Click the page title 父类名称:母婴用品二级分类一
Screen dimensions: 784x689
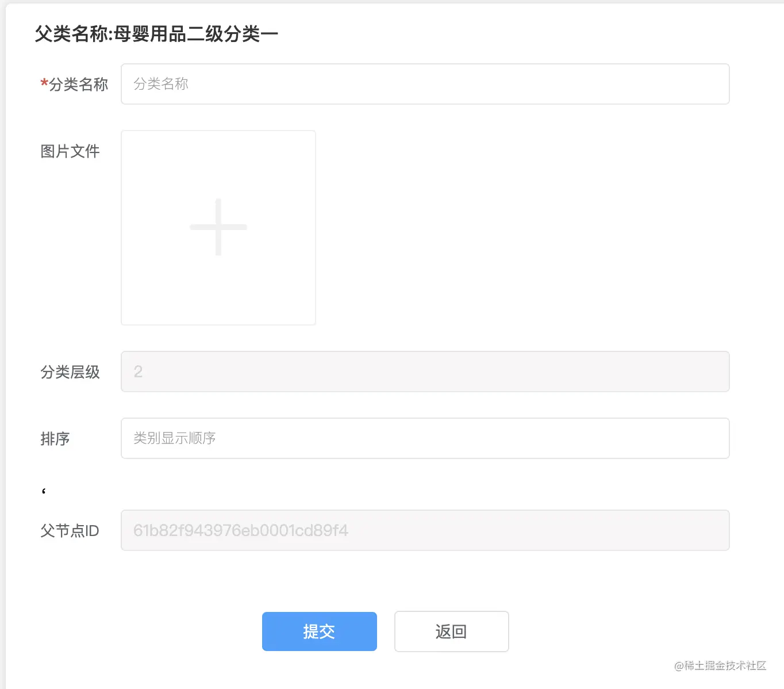155,34
